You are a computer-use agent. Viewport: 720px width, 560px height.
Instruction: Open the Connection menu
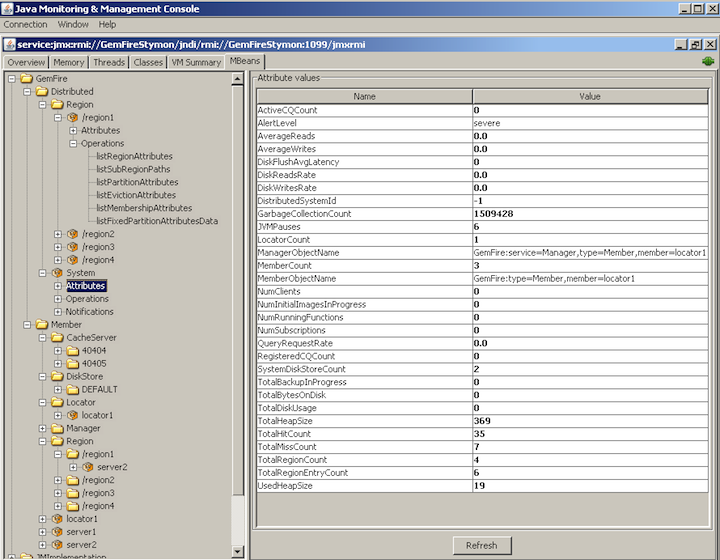coord(25,24)
